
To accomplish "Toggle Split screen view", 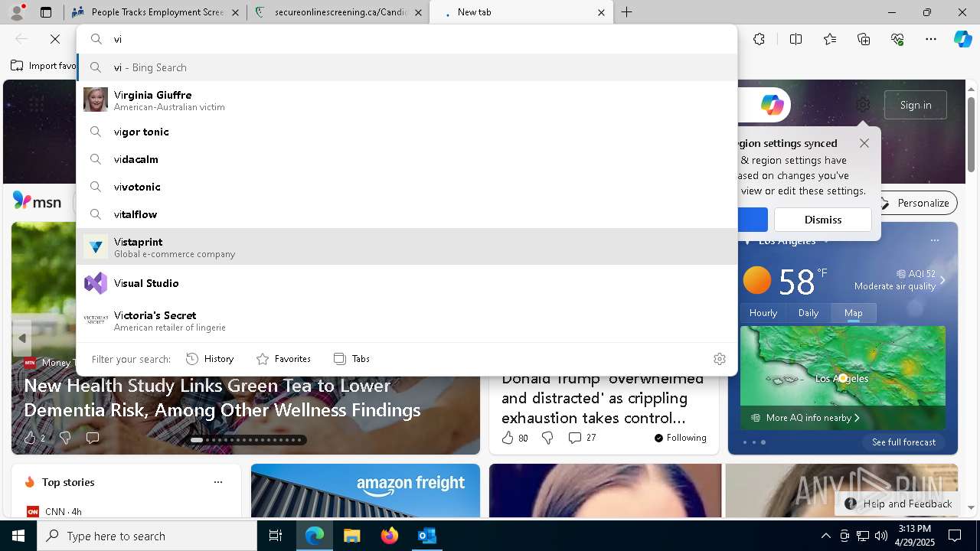I will coord(795,39).
